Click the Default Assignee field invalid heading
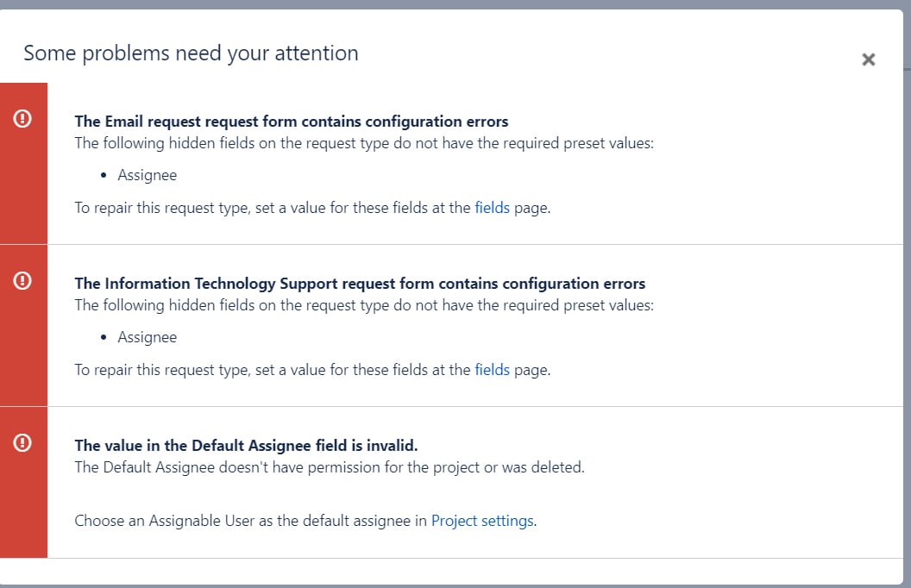 (x=246, y=445)
